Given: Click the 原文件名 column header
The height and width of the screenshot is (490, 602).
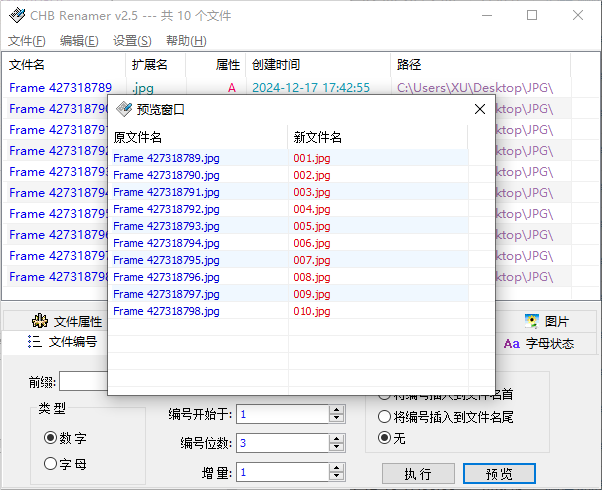Looking at the screenshot, I should [x=198, y=137].
